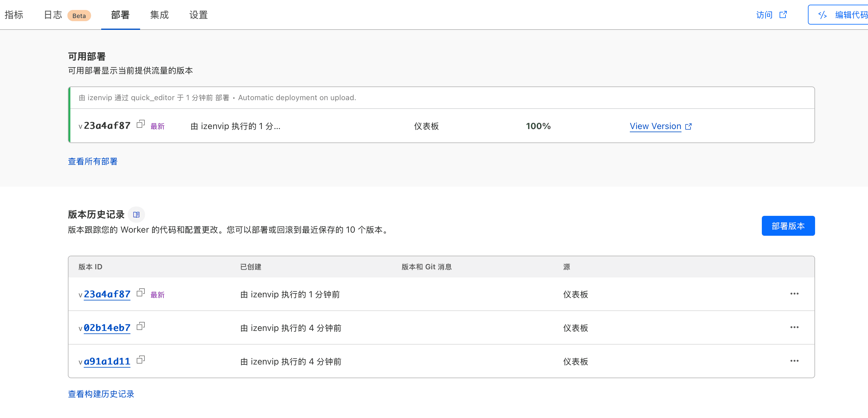The image size is (868, 418).
Task: Open version link a91a1d11
Action: pos(107,361)
